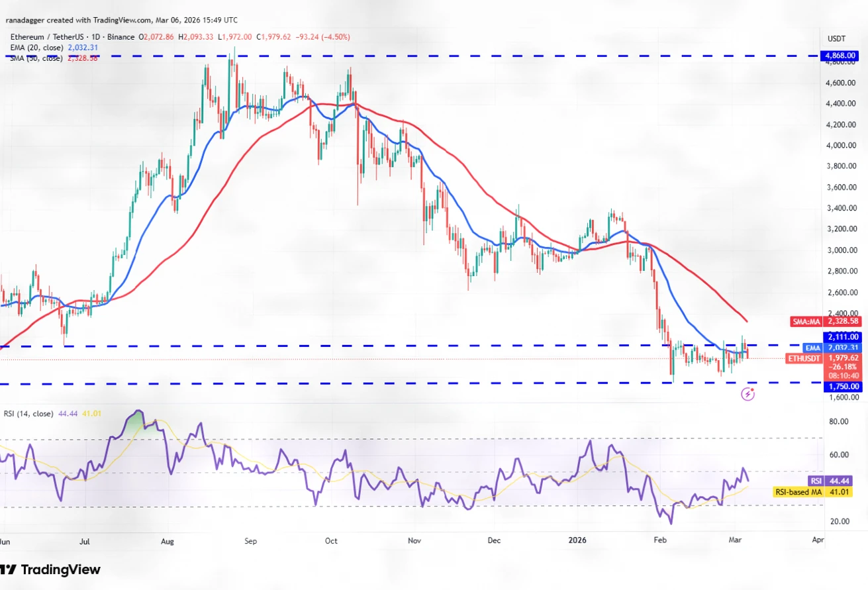
Task: Click the Sep label on time axis
Action: (250, 540)
